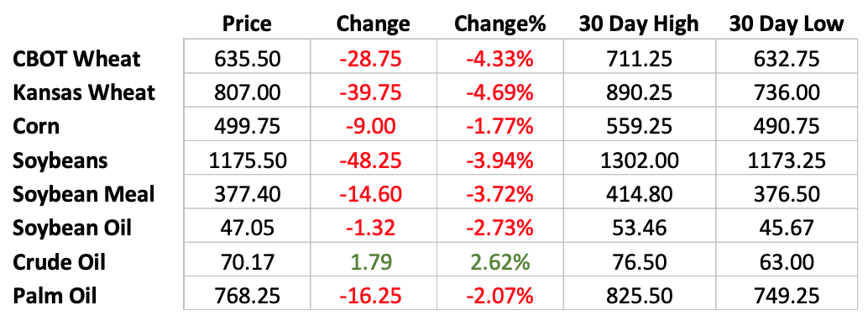Image resolution: width=868 pixels, height=321 pixels.
Task: Click the 30 Day Low header
Action: [x=787, y=24]
